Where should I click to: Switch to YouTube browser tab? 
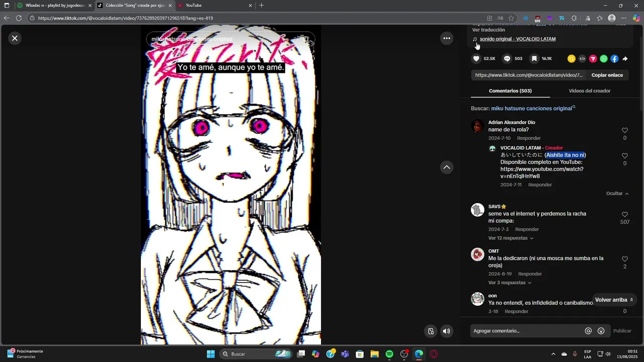click(x=215, y=6)
